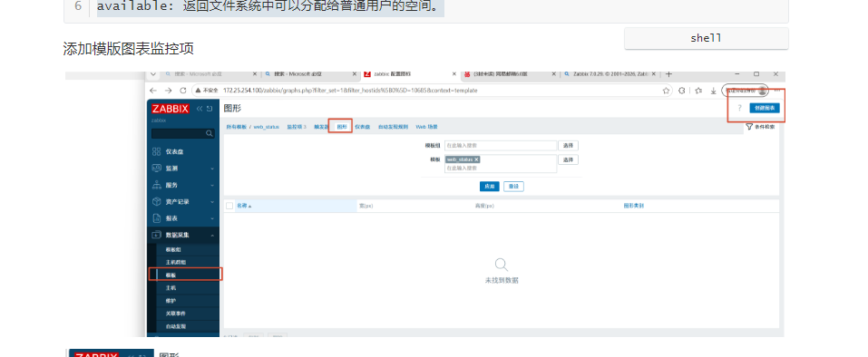Viewport: 868px width, 357px height.
Task: Click the 监测 monitoring icon in the sidebar
Action: click(x=156, y=168)
